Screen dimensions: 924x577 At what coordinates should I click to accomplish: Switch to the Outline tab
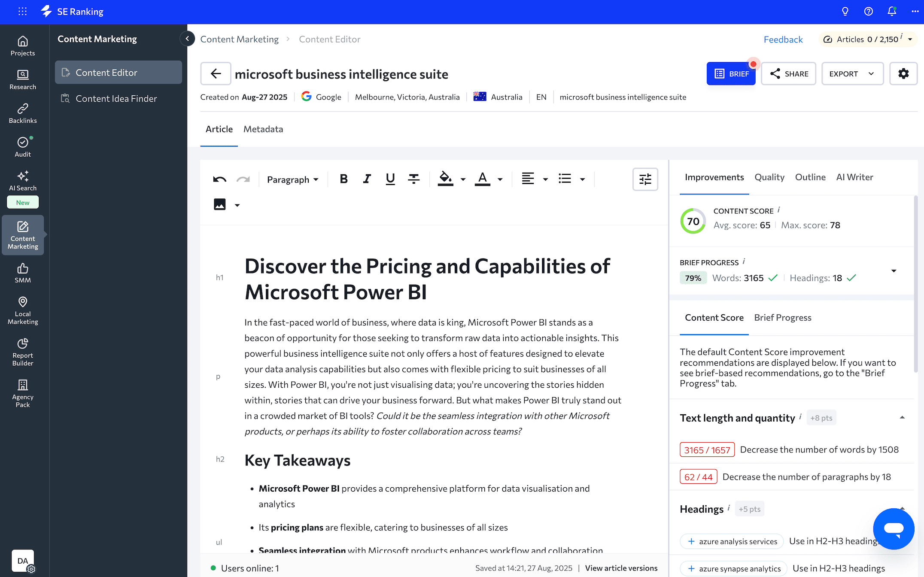810,177
